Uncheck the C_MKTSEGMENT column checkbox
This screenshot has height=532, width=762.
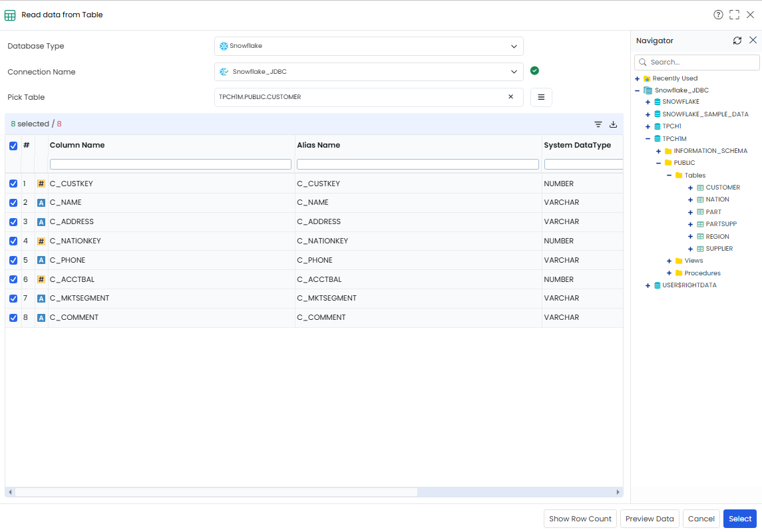(x=13, y=299)
